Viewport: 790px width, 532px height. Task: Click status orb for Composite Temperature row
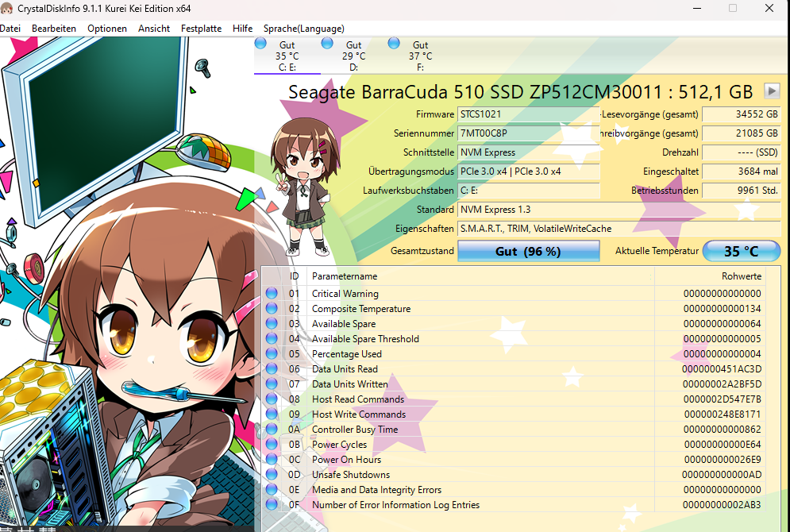[272, 308]
